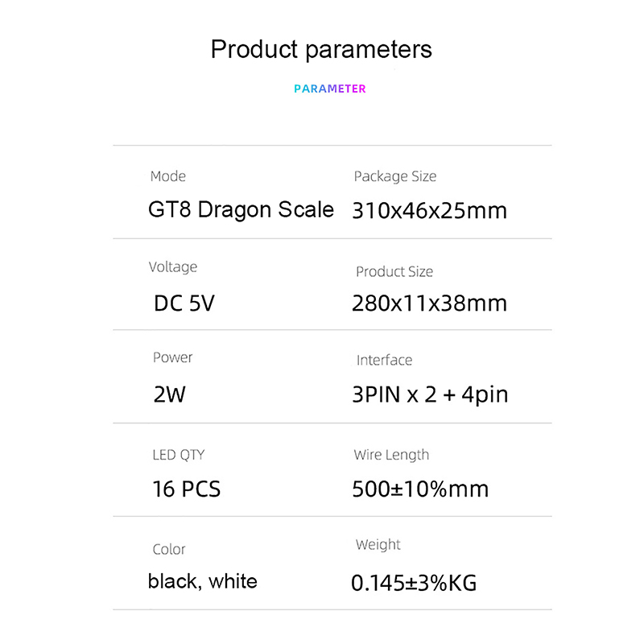644x644 pixels.
Task: Select the Interface label
Action: coord(384,360)
